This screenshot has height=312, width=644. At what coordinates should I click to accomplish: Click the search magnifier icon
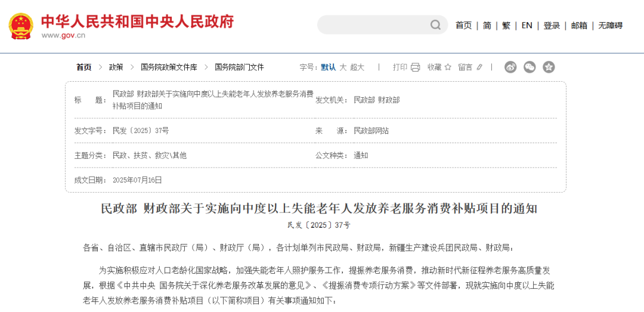point(436,25)
